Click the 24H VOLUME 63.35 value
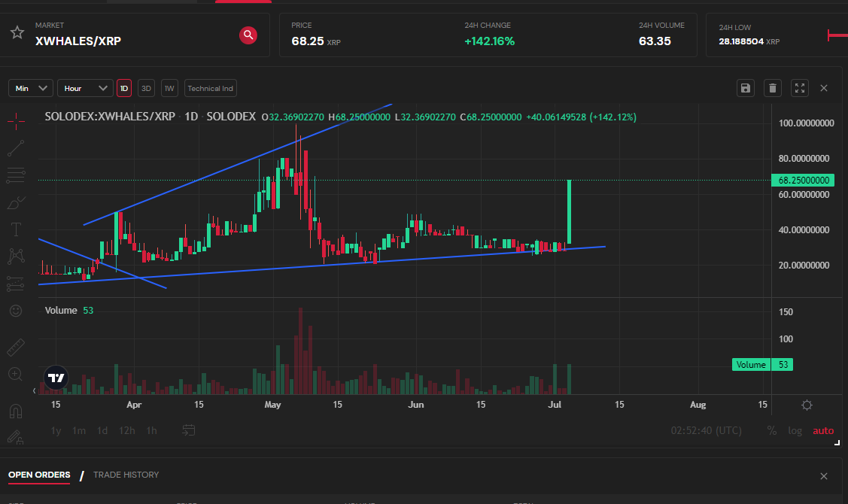848x504 pixels. [655, 41]
